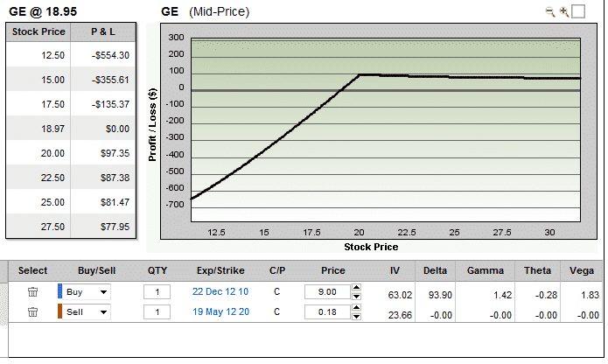
Task: Increase the 9.00 price with up arrow
Action: click(x=355, y=288)
